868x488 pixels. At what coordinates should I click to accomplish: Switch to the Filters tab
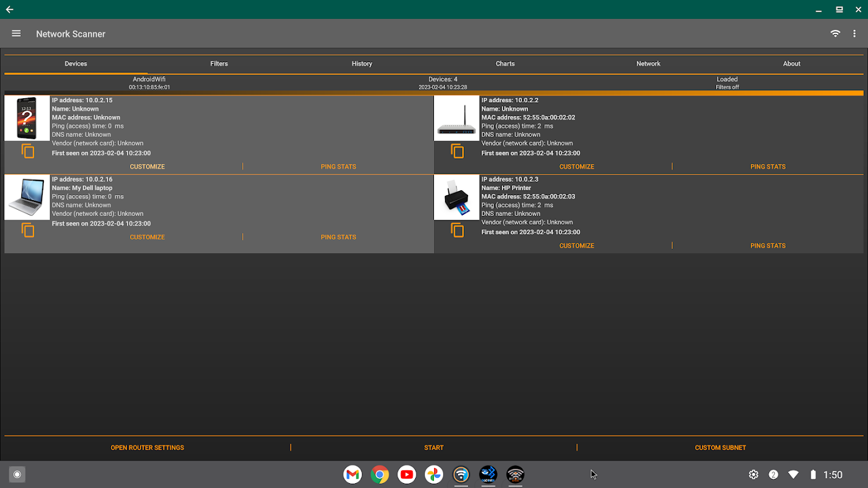(219, 63)
